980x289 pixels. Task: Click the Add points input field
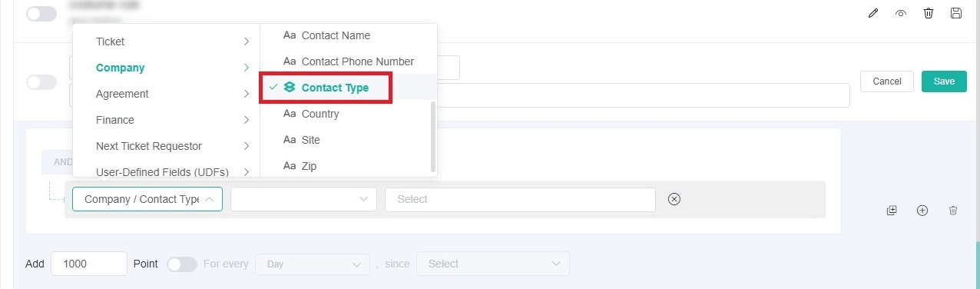pos(89,264)
